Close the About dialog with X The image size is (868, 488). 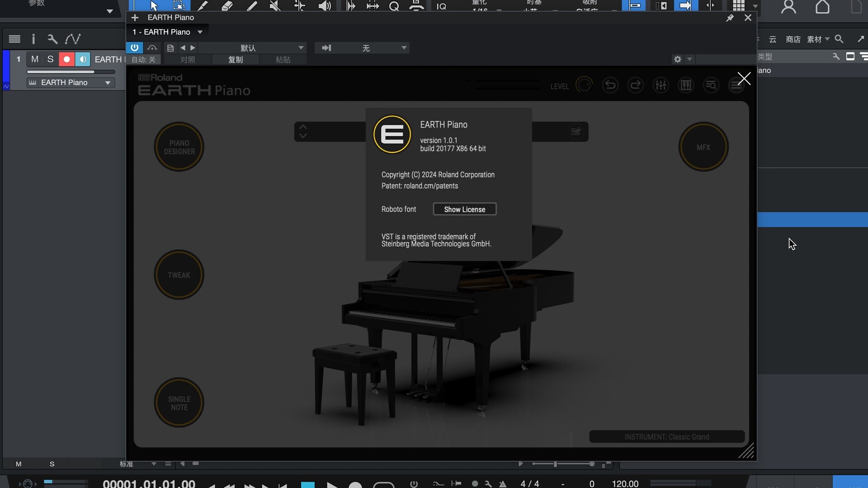pos(744,79)
